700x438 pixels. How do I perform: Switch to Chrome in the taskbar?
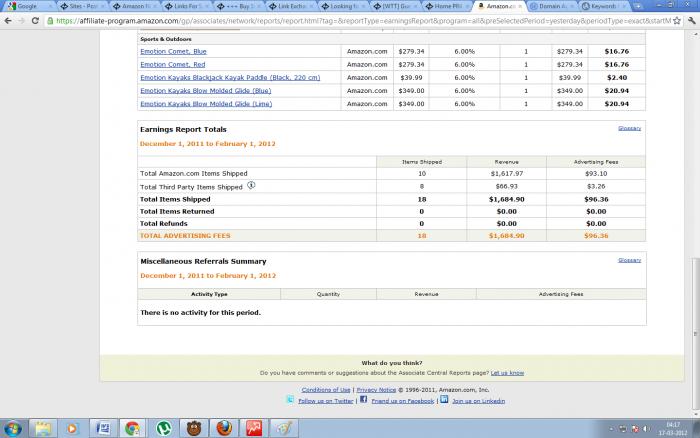pos(132,429)
